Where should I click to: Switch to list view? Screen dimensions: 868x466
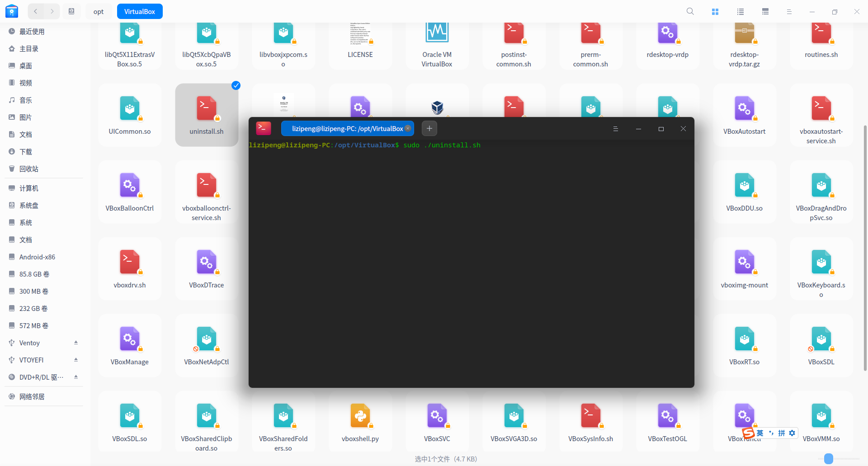(740, 11)
